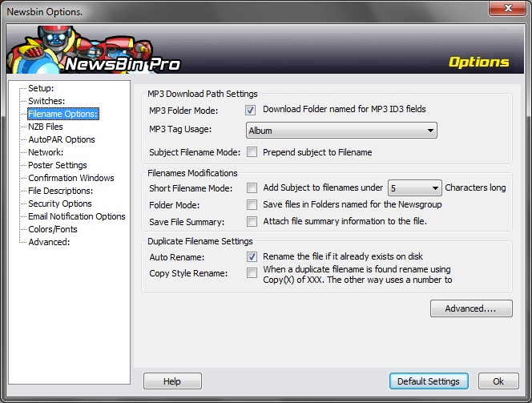Open the Network: settings page
Screen dimensions: 532x403
coord(46,152)
